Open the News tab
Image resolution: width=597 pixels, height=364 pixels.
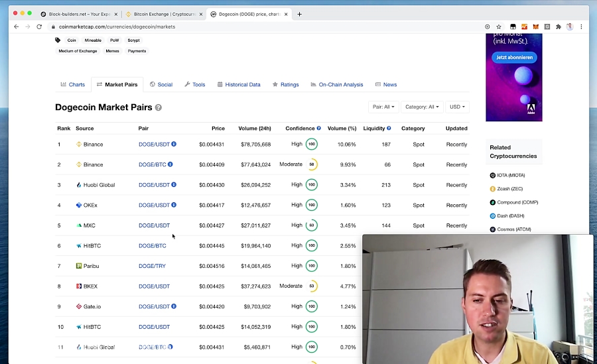(x=386, y=84)
